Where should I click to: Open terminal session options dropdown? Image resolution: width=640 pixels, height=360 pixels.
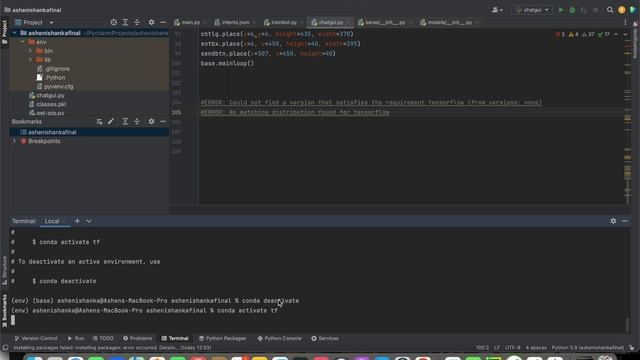[89, 221]
